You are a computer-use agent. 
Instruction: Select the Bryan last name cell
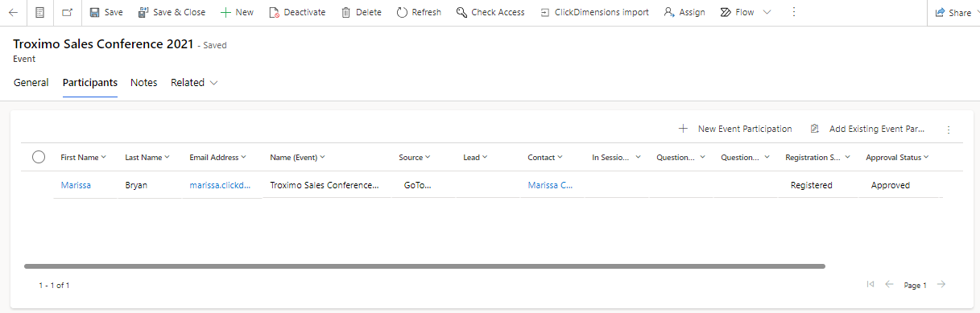[136, 185]
